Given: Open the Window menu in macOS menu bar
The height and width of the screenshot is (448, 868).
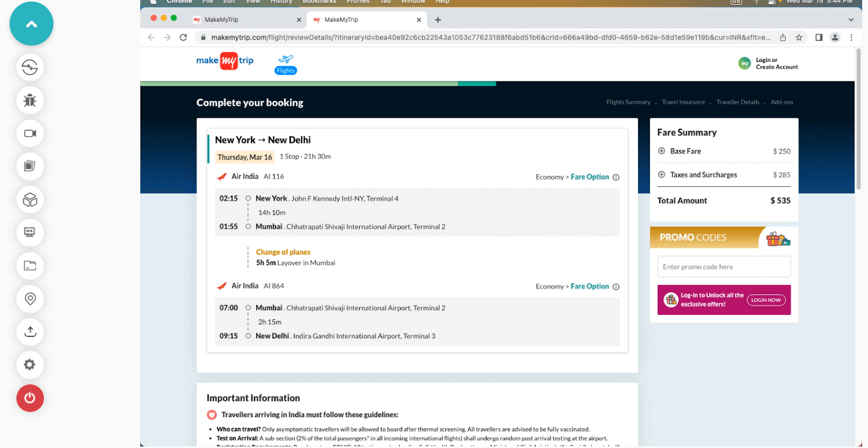Looking at the screenshot, I should pyautogui.click(x=413, y=2).
